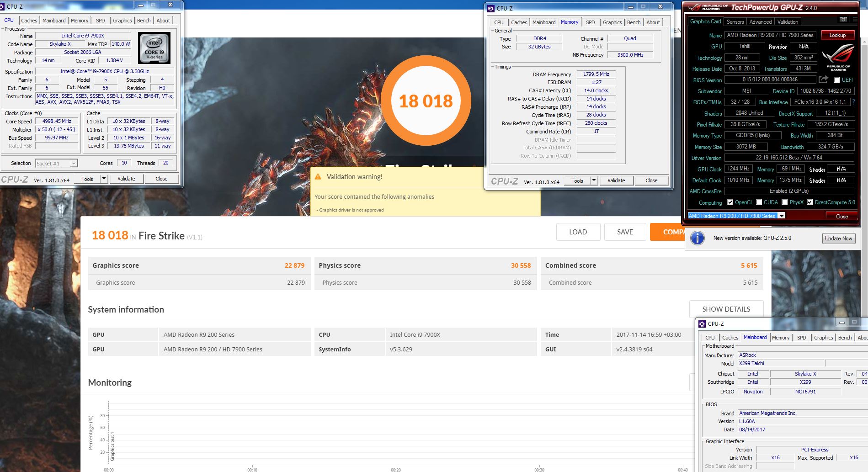Click the Intel Core i9 logo in CPU-Z
Image resolution: width=868 pixels, height=472 pixels.
point(154,48)
